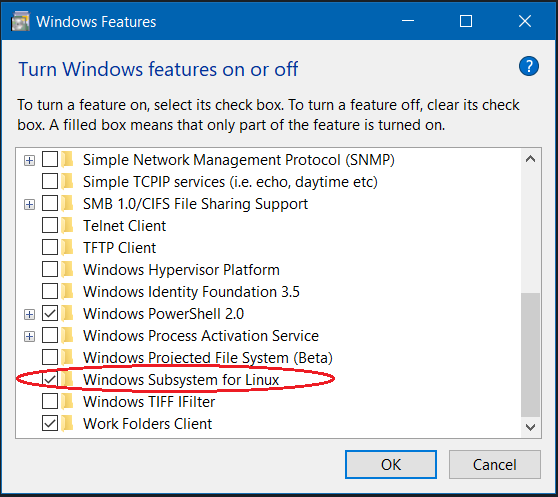Image resolution: width=558 pixels, height=497 pixels.
Task: Click folder icon next to Windows Subsystem for Linux
Action: click(x=67, y=380)
